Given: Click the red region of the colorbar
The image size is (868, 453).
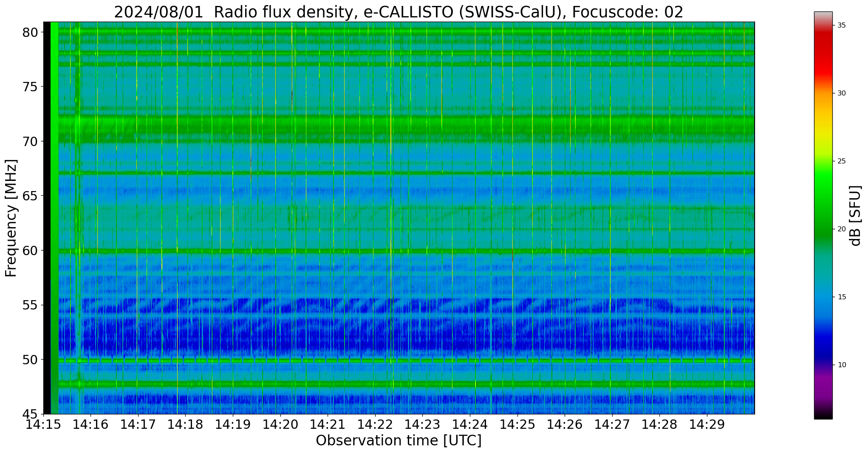Looking at the screenshot, I should tap(823, 55).
